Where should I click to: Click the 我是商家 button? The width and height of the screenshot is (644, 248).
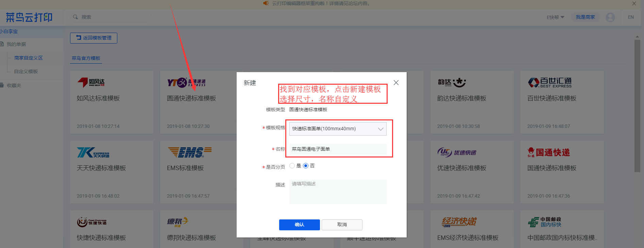586,17
